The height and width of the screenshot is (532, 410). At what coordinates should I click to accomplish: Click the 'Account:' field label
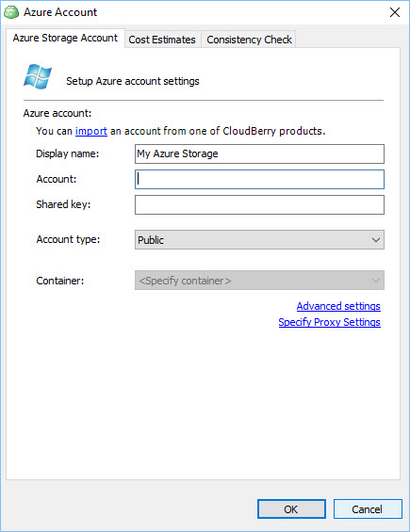pyautogui.click(x=57, y=179)
